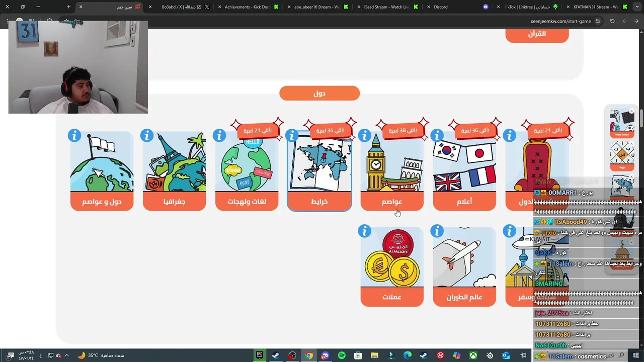The width and height of the screenshot is (644, 362).
Task: Switch to XFATMAN31 Stream tab
Action: [595, 7]
